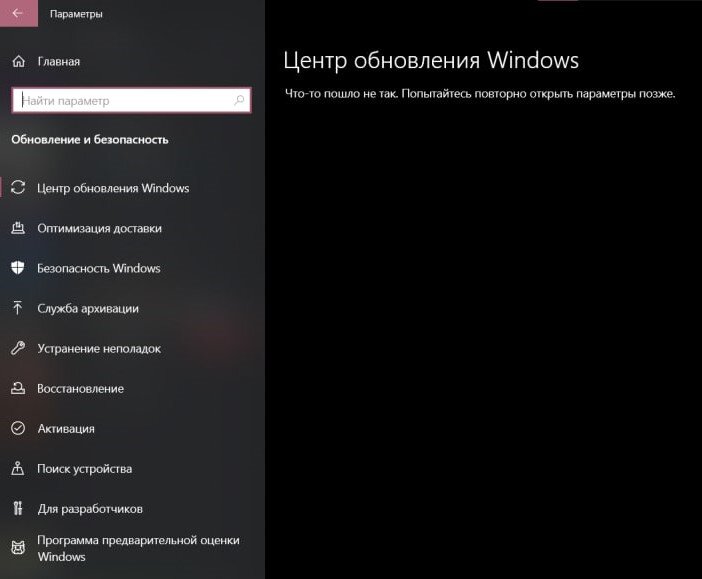
Task: Click the troubleshoot wrench icon
Action: tap(18, 348)
